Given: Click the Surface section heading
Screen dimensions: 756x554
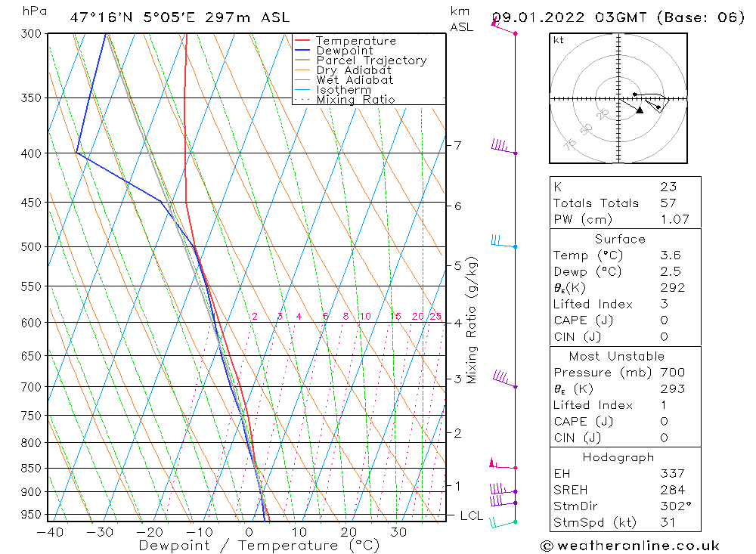Looking at the screenshot, I should pyautogui.click(x=620, y=239).
